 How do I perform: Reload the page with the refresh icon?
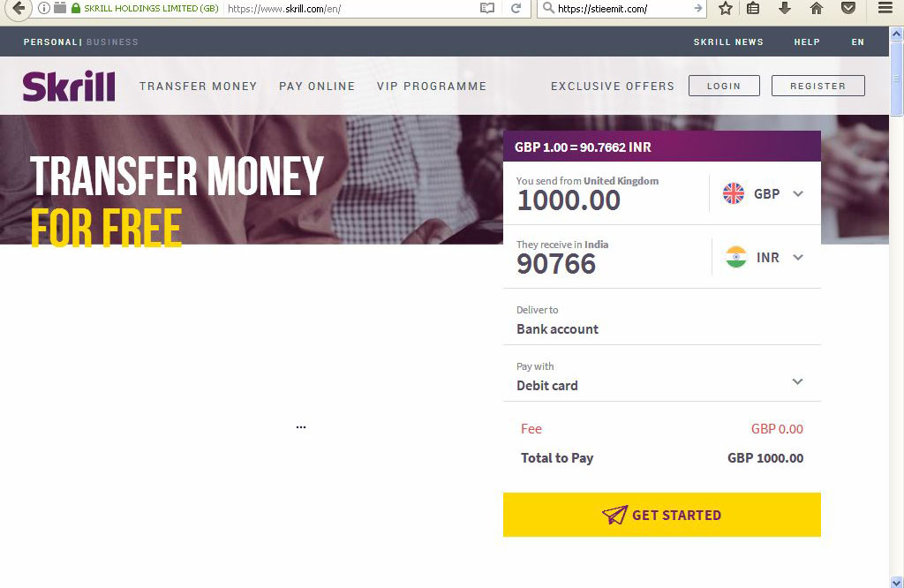click(516, 8)
